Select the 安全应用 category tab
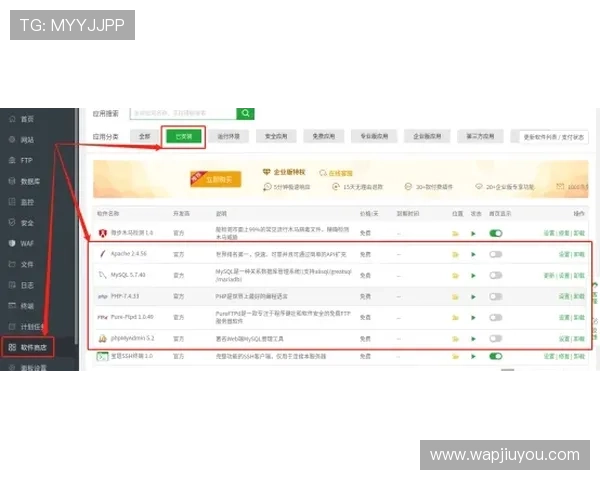This screenshot has width=600, height=480. click(x=276, y=136)
